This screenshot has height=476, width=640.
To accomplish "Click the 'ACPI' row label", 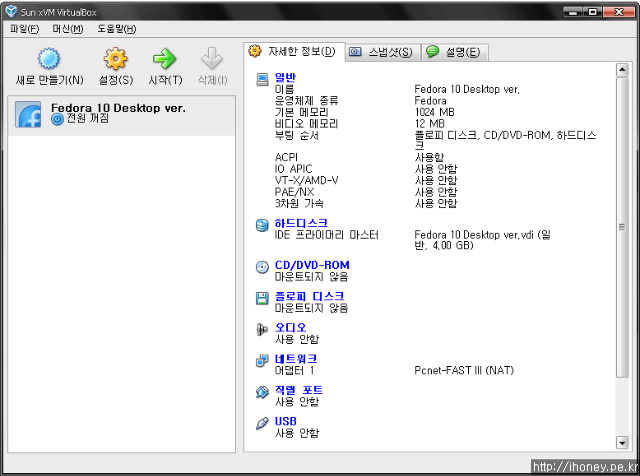I will (x=287, y=157).
